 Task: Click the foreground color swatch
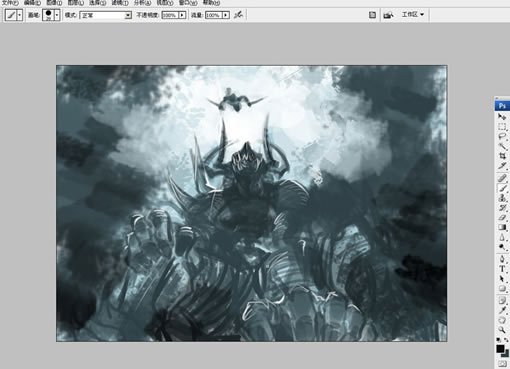click(x=500, y=349)
